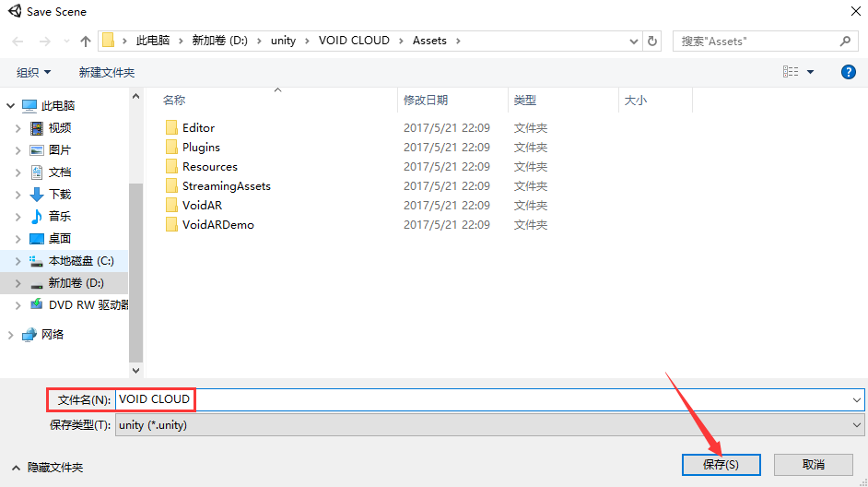Open help with question mark icon
This screenshot has width=868, height=487.
tap(848, 72)
